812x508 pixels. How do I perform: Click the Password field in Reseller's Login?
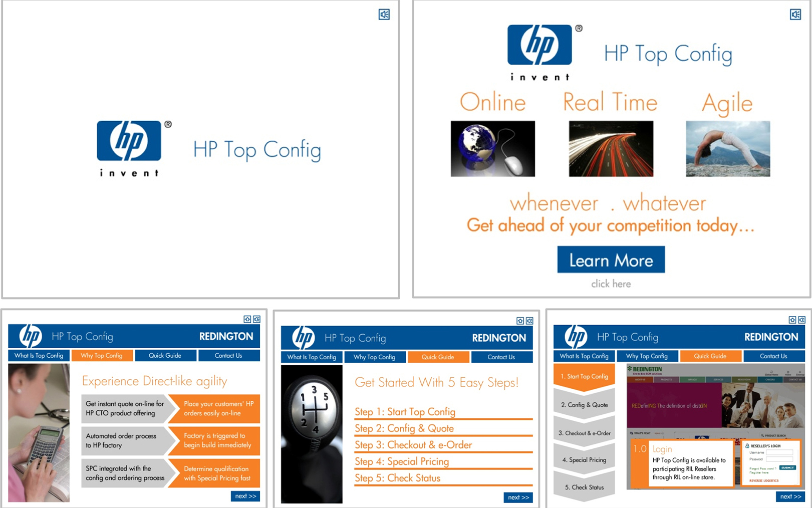tap(779, 459)
